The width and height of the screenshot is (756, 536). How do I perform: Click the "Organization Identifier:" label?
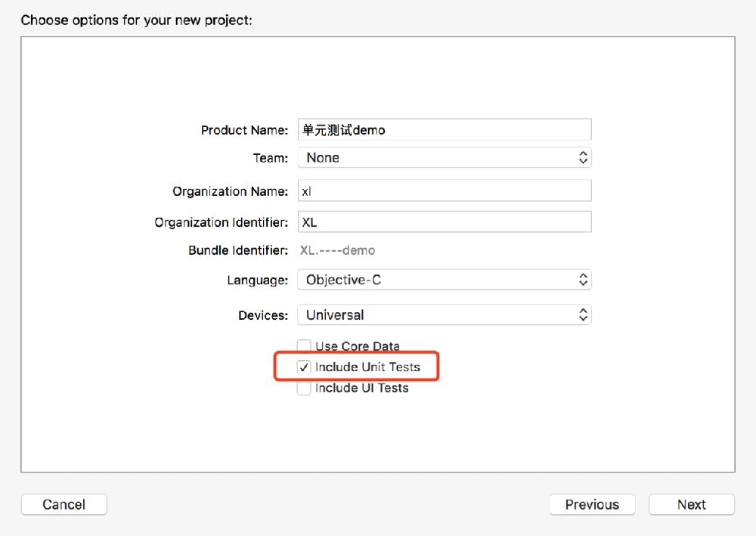[221, 222]
